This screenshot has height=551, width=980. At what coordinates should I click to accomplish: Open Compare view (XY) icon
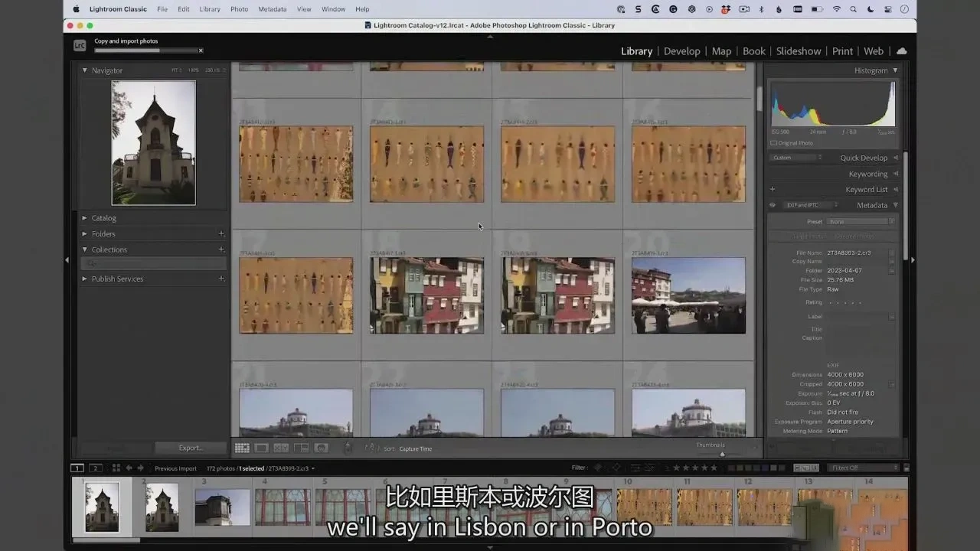point(281,448)
